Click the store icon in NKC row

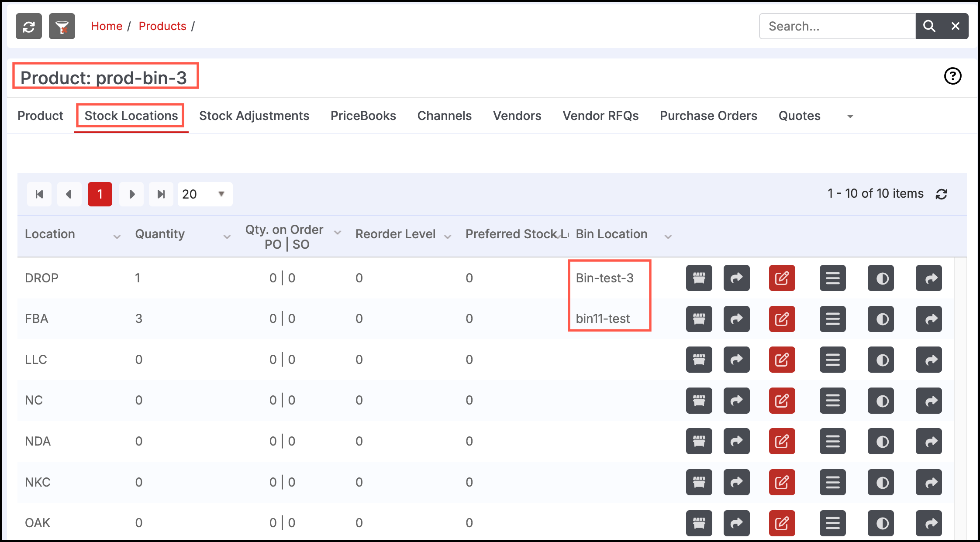pyautogui.click(x=699, y=482)
